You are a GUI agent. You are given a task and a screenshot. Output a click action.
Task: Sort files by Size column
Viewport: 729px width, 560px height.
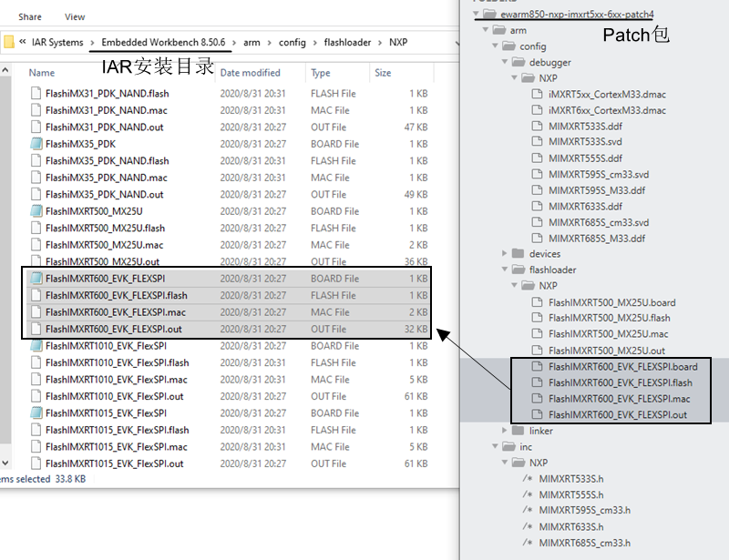(383, 73)
